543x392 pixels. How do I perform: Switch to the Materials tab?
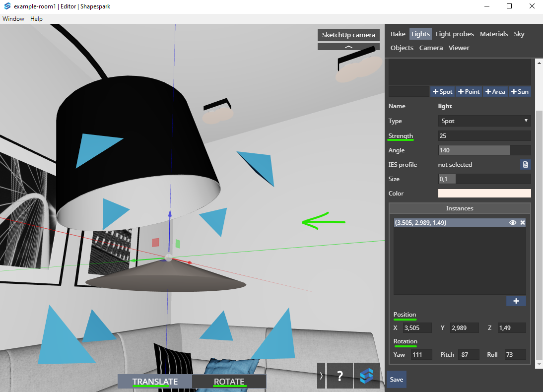pyautogui.click(x=494, y=34)
